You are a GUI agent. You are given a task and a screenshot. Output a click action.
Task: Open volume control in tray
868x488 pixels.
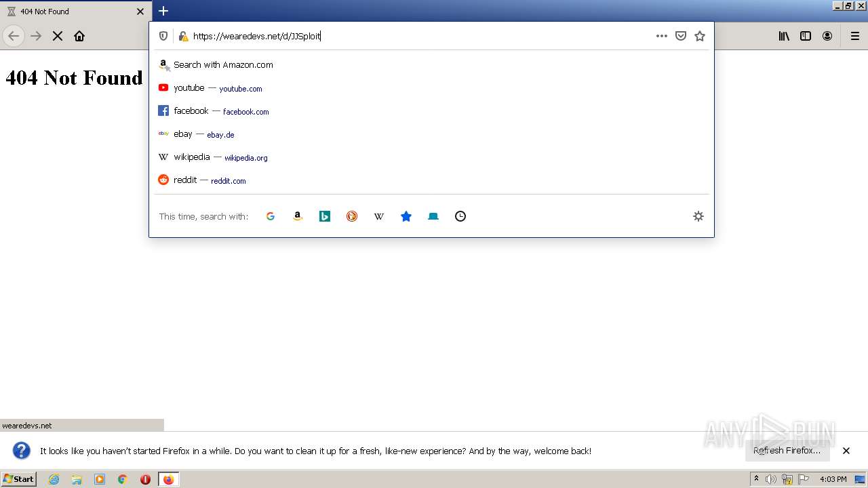pyautogui.click(x=771, y=479)
